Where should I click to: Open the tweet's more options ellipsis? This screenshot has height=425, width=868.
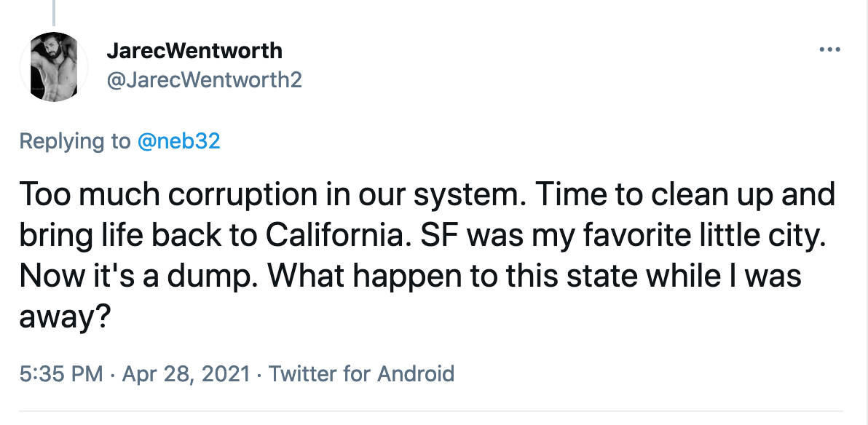[x=830, y=49]
